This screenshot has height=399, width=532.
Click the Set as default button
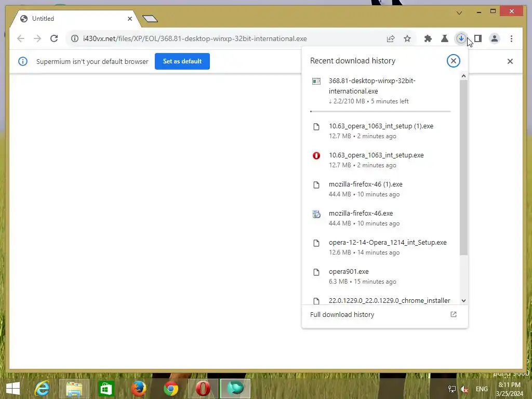pos(182,61)
